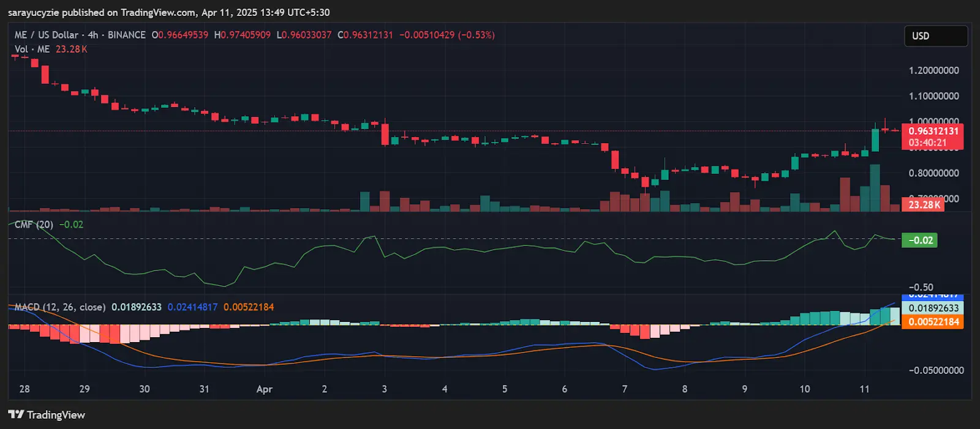Click the 28 date on the time axis
This screenshot has height=429, width=980.
24,389
